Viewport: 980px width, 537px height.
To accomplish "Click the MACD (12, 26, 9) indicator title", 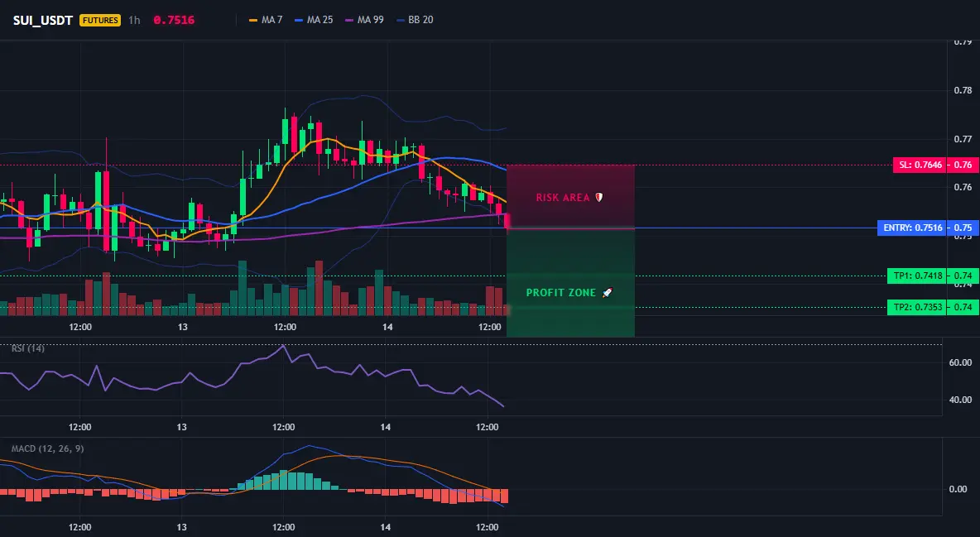I will 47,448.
